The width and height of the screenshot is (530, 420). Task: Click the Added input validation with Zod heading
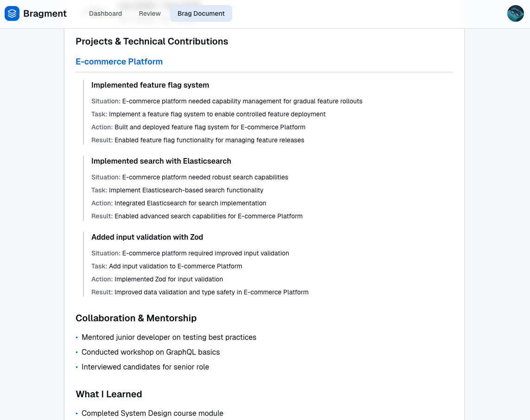click(147, 237)
